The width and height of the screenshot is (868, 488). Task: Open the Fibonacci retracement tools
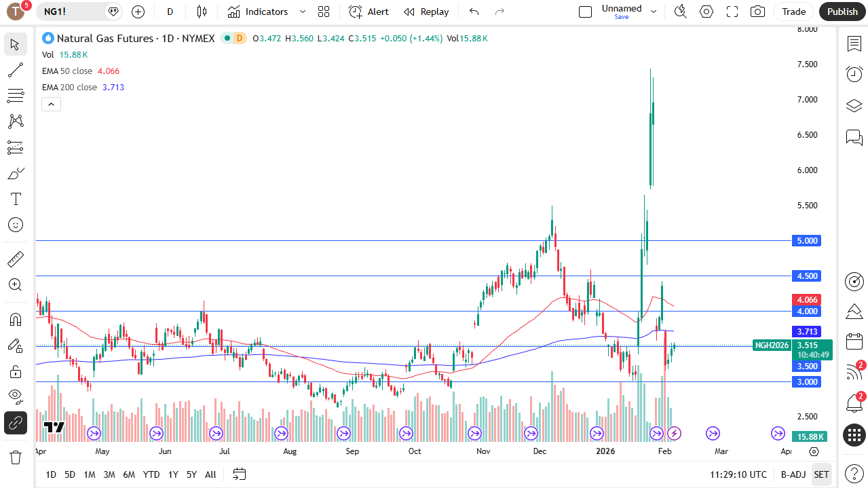click(x=15, y=96)
